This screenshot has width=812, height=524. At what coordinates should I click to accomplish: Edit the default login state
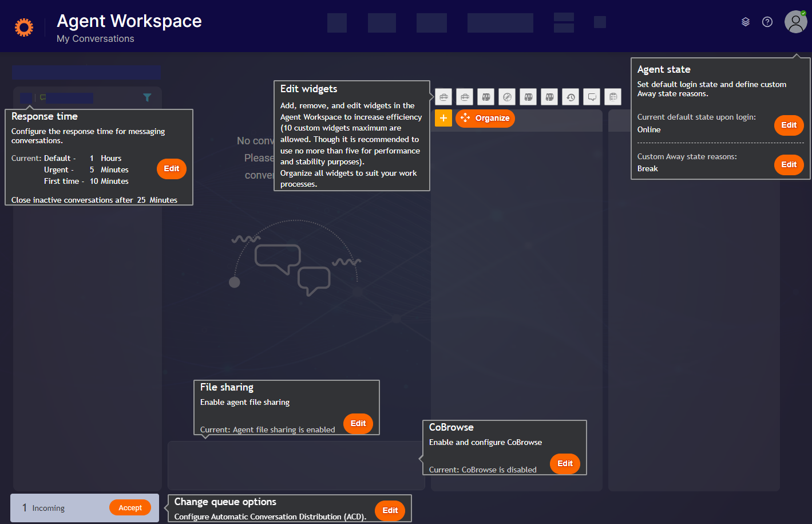point(789,125)
